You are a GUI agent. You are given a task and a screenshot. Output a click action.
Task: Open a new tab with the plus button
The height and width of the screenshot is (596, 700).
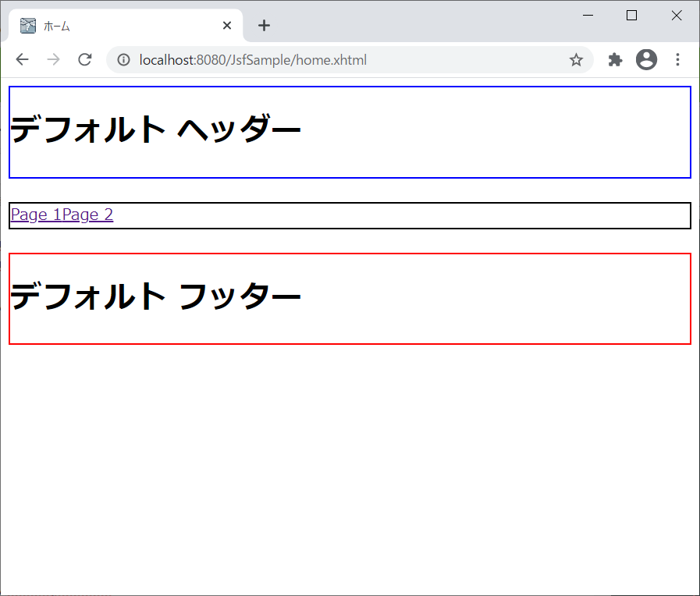pyautogui.click(x=264, y=25)
